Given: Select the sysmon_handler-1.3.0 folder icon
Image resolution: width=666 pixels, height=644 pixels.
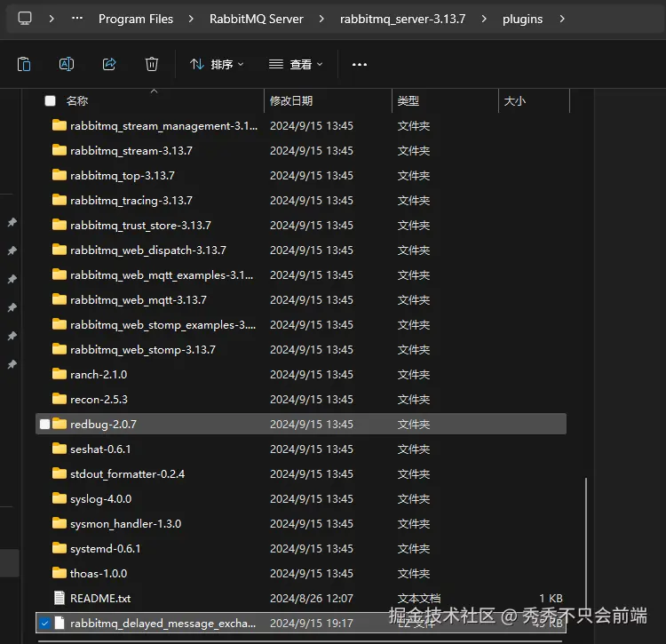Looking at the screenshot, I should 59,523.
